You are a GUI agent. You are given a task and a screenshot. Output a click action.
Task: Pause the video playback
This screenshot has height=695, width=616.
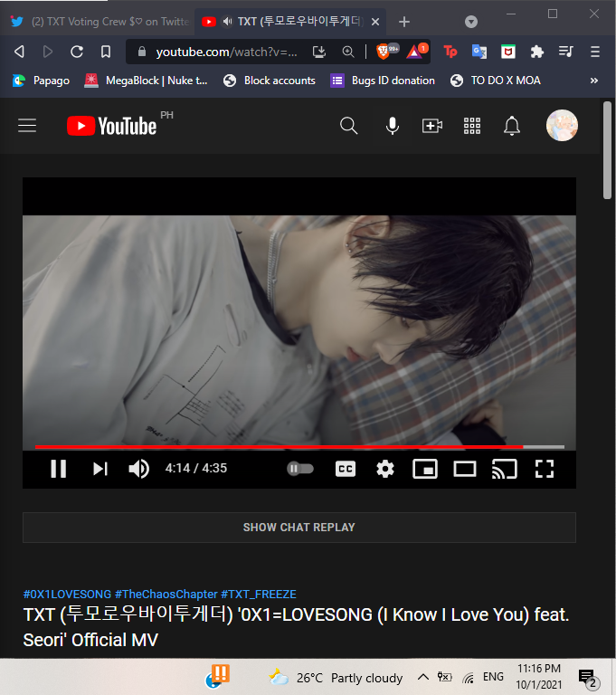tap(59, 469)
